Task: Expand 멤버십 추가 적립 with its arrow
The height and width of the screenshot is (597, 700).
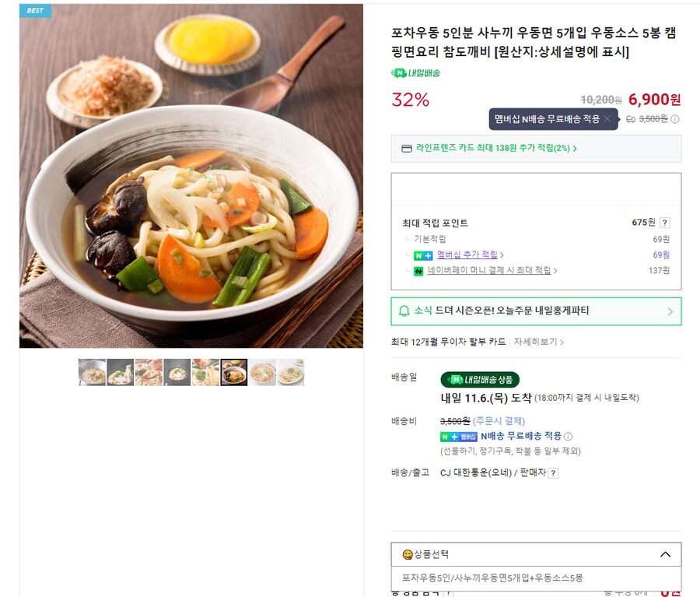Action: click(503, 255)
